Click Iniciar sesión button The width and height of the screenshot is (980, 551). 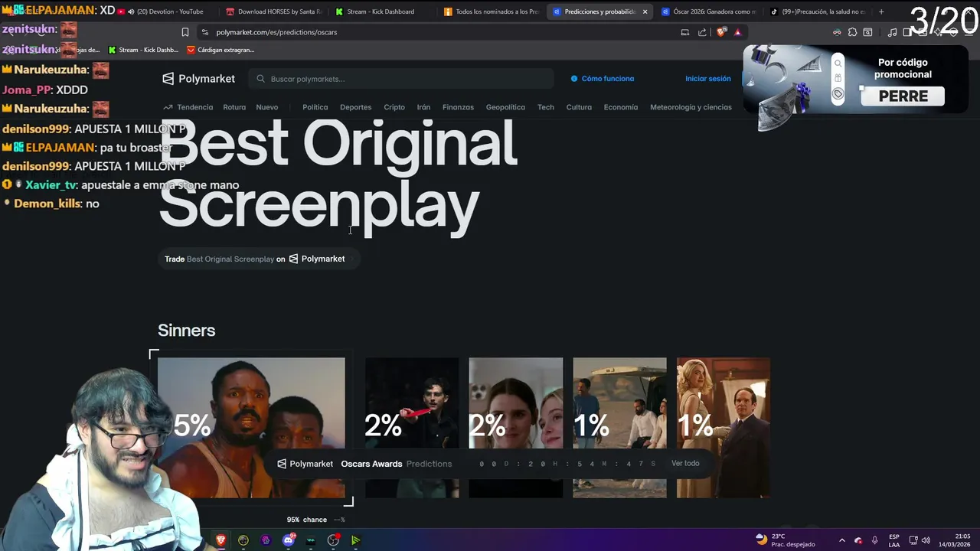coord(707,79)
